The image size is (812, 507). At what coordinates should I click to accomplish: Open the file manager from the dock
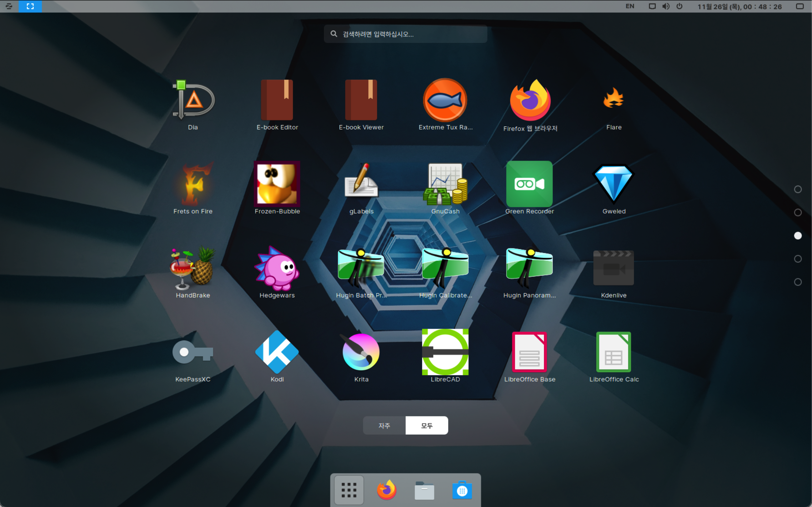coord(425,490)
